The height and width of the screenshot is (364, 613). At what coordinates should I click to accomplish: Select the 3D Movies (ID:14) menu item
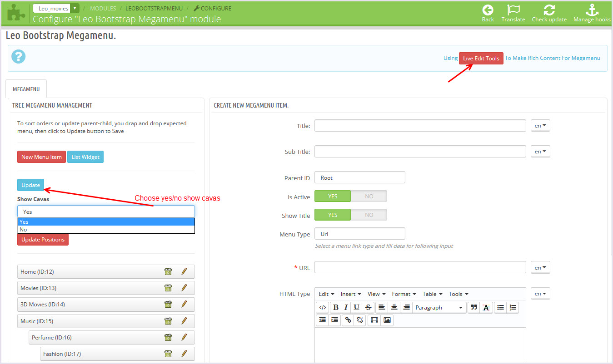pyautogui.click(x=106, y=304)
